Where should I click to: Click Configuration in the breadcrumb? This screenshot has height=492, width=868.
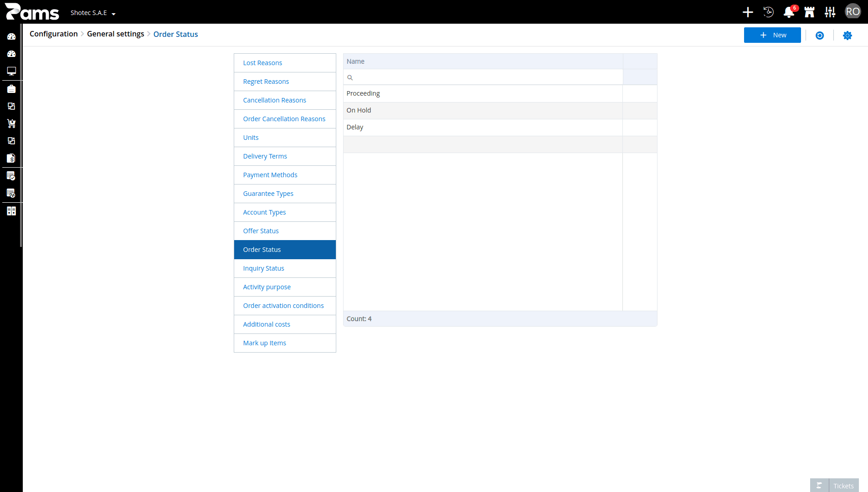pos(54,34)
